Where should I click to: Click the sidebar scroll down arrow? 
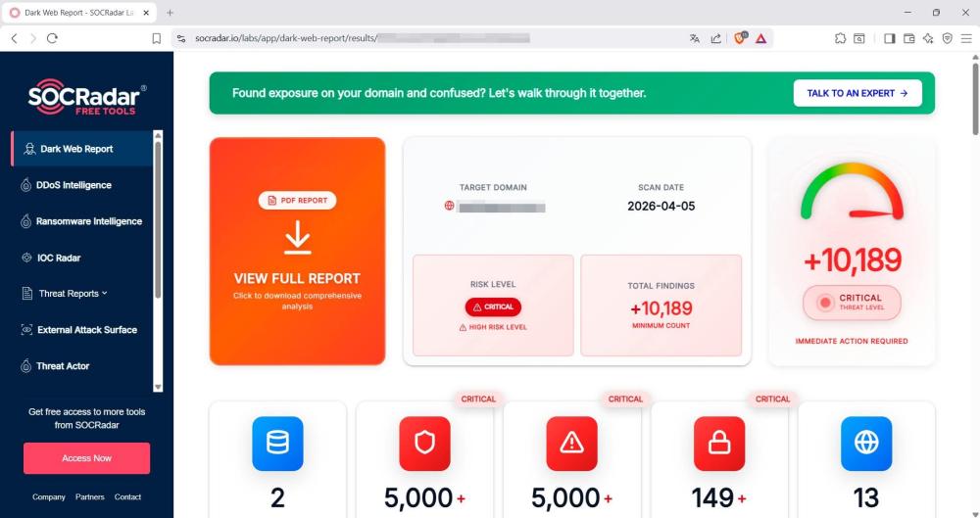pos(158,388)
